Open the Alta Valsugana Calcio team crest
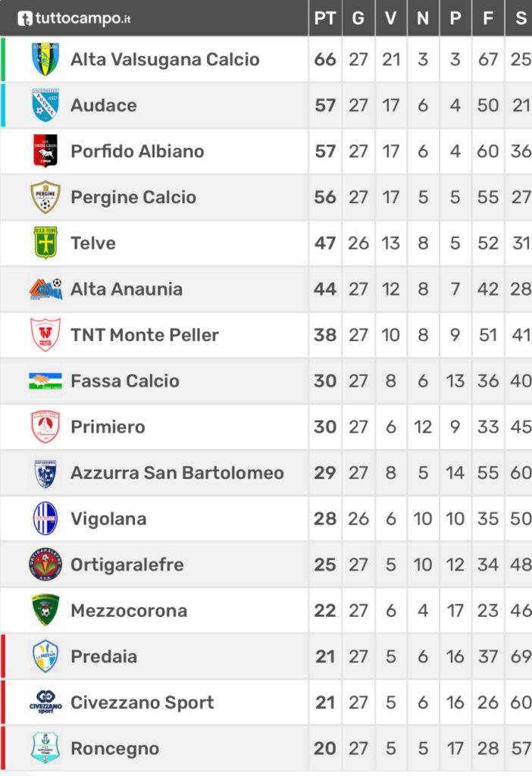Image resolution: width=532 pixels, height=776 pixels. click(45, 59)
